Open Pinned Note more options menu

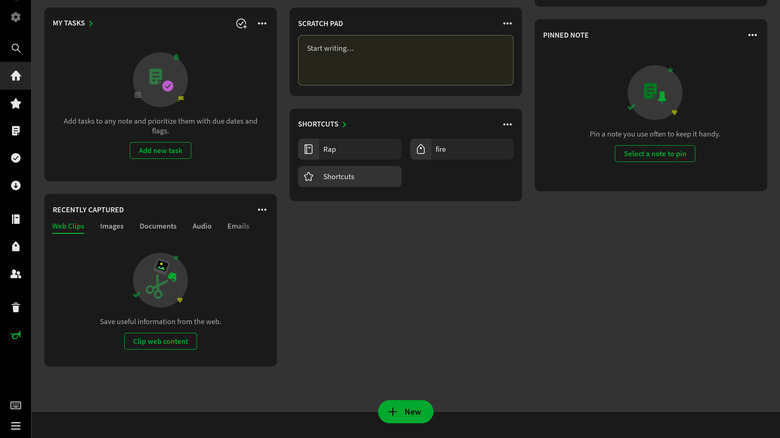tap(752, 35)
